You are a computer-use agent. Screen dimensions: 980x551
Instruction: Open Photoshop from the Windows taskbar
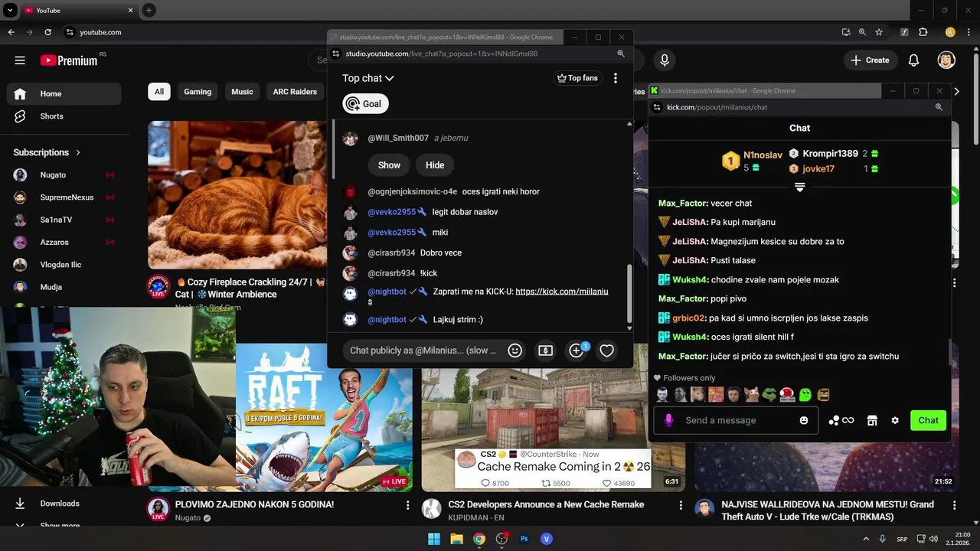point(524,539)
